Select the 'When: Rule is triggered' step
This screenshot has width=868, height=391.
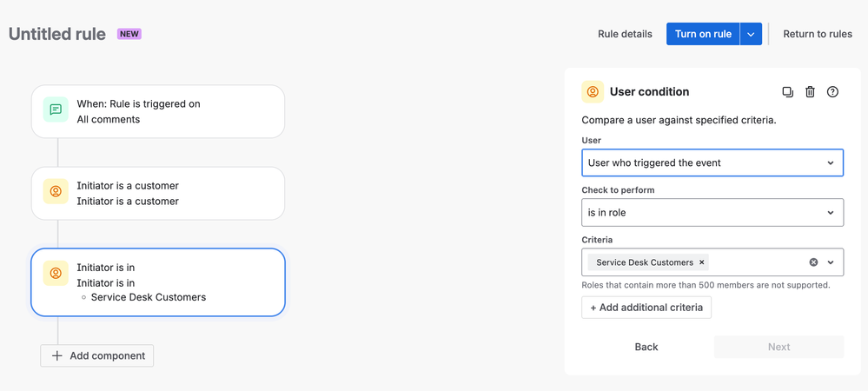[x=158, y=111]
